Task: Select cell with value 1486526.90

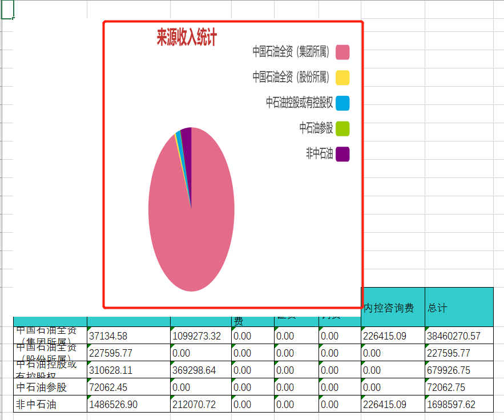Action: pos(128,403)
